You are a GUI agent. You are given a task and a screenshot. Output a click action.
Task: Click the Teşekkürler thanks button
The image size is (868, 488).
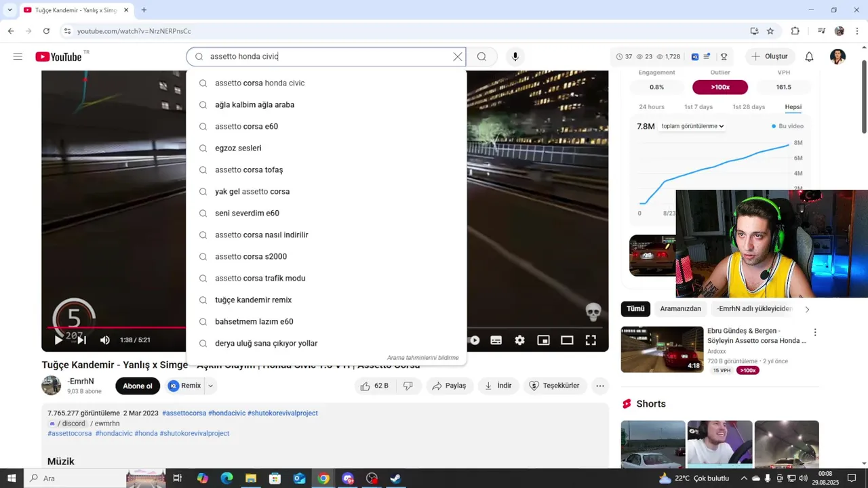[554, 386]
